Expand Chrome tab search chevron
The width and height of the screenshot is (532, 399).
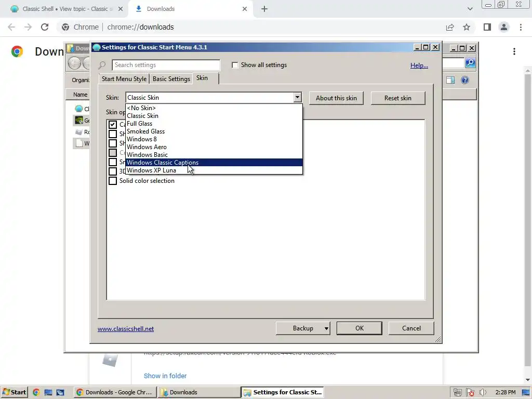[x=470, y=9]
